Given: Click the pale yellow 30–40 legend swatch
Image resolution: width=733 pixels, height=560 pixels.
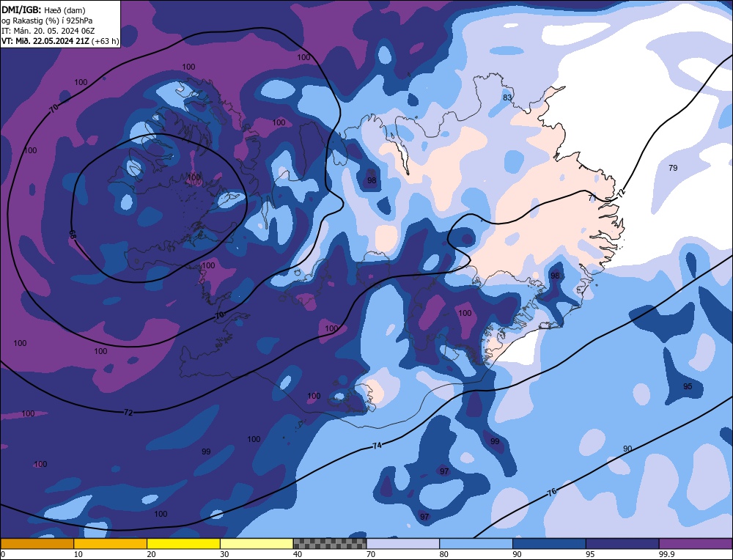Looking at the screenshot, I should point(257,544).
